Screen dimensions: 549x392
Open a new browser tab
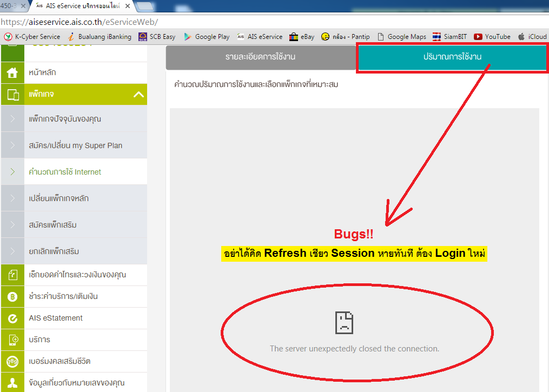coord(144,6)
